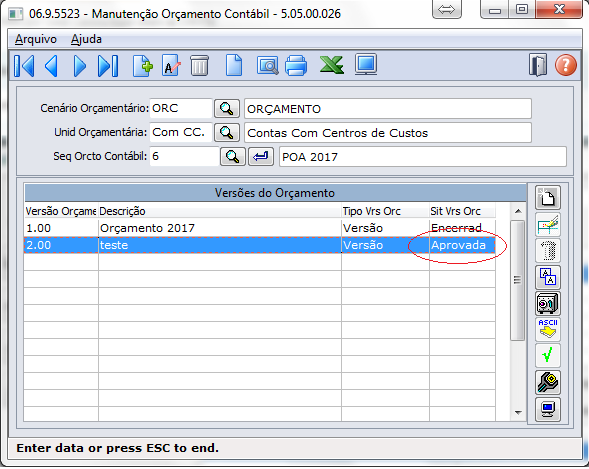Click the dotted trash delete version icon

click(x=548, y=250)
